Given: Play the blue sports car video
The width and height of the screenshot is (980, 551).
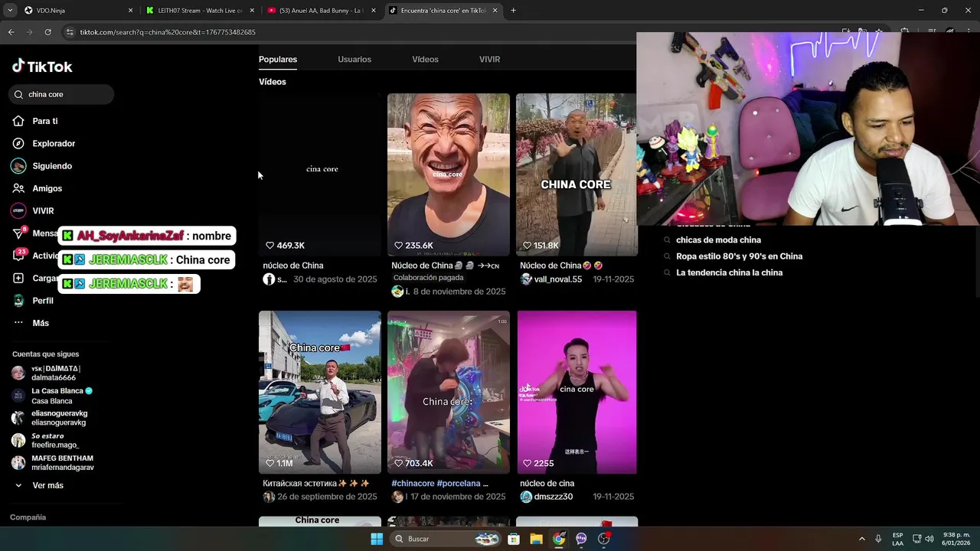Looking at the screenshot, I should [320, 392].
